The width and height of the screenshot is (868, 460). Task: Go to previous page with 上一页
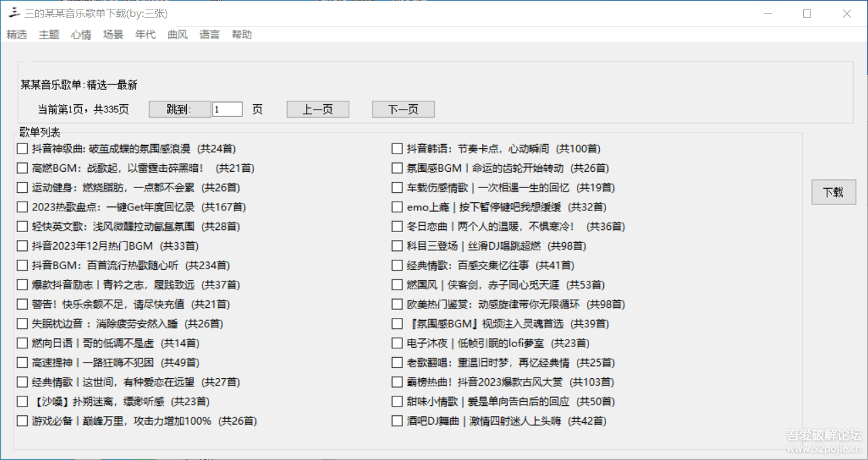(318, 109)
